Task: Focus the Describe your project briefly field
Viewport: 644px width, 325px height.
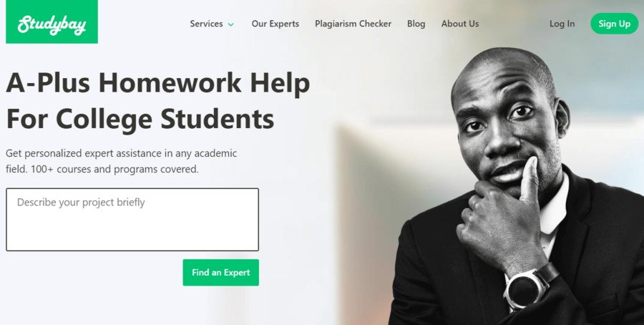Action: point(132,219)
